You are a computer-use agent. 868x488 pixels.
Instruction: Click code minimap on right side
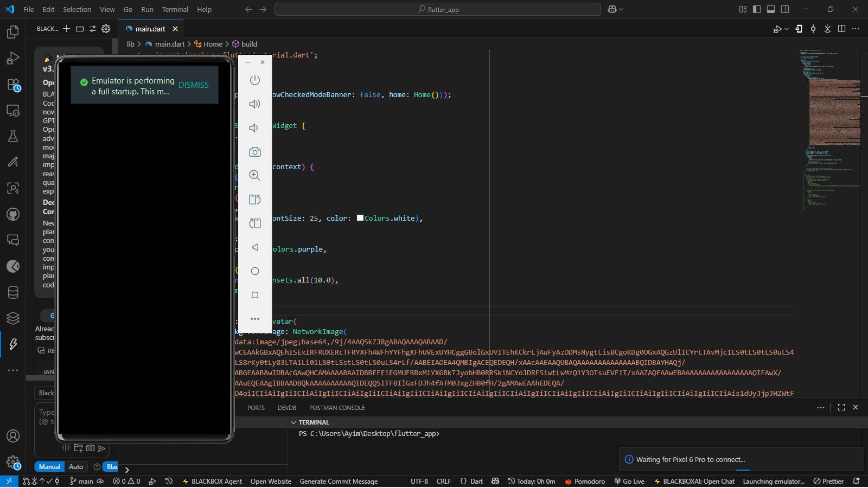point(829,130)
